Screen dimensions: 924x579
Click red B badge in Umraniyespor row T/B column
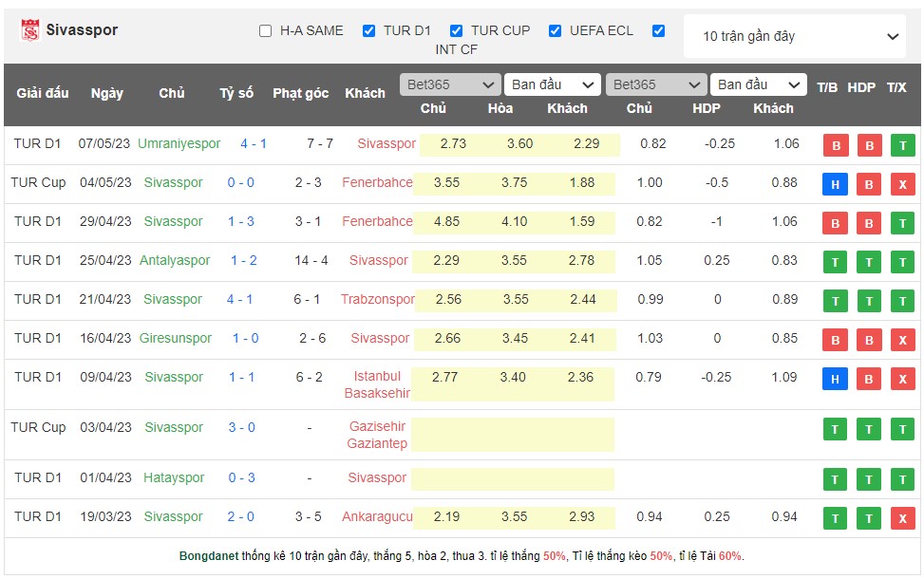(x=835, y=145)
